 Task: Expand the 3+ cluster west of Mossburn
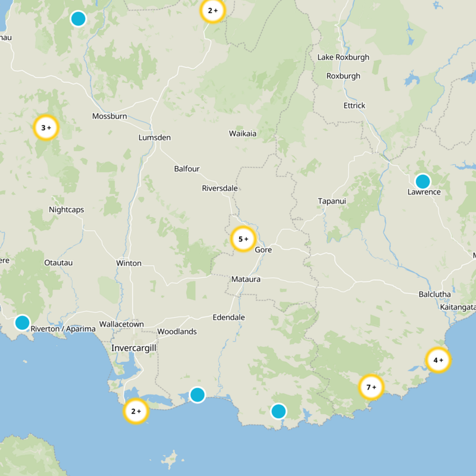(46, 127)
